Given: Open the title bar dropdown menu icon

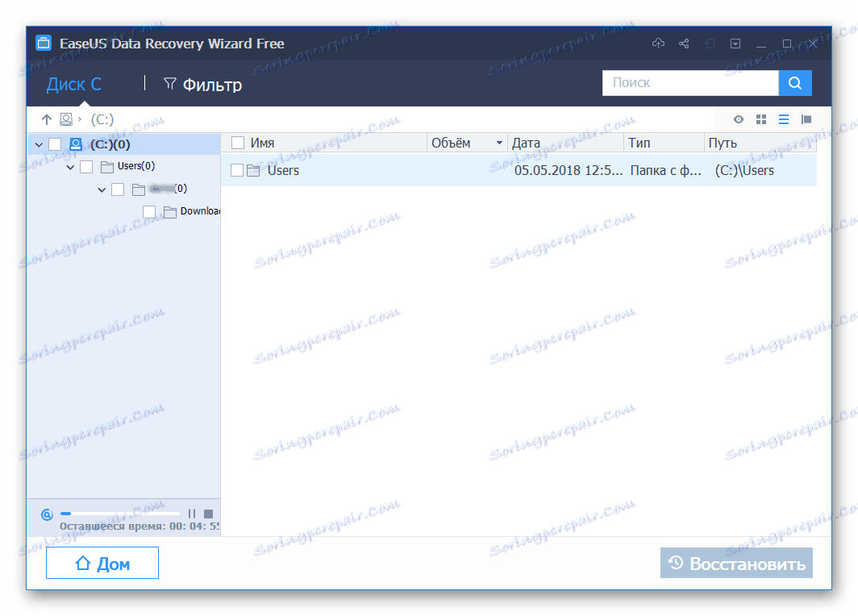Looking at the screenshot, I should pos(735,44).
